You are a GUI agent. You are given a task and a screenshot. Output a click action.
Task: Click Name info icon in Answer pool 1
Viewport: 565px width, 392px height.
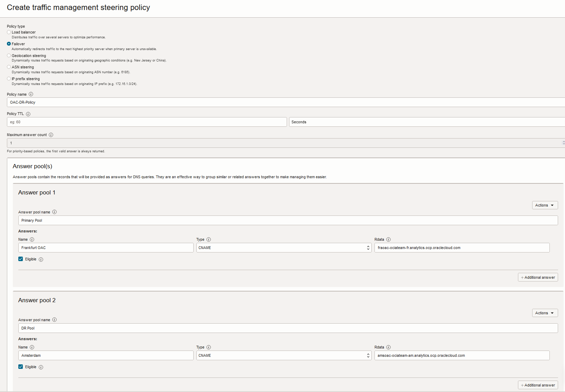32,240
